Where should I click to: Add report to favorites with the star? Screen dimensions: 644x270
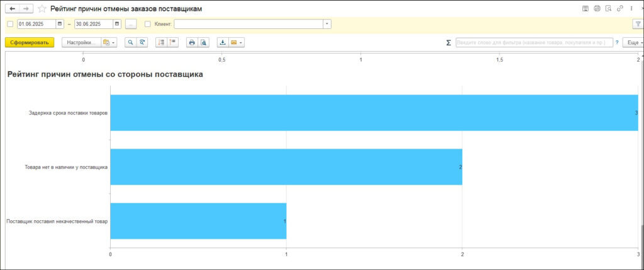click(42, 9)
